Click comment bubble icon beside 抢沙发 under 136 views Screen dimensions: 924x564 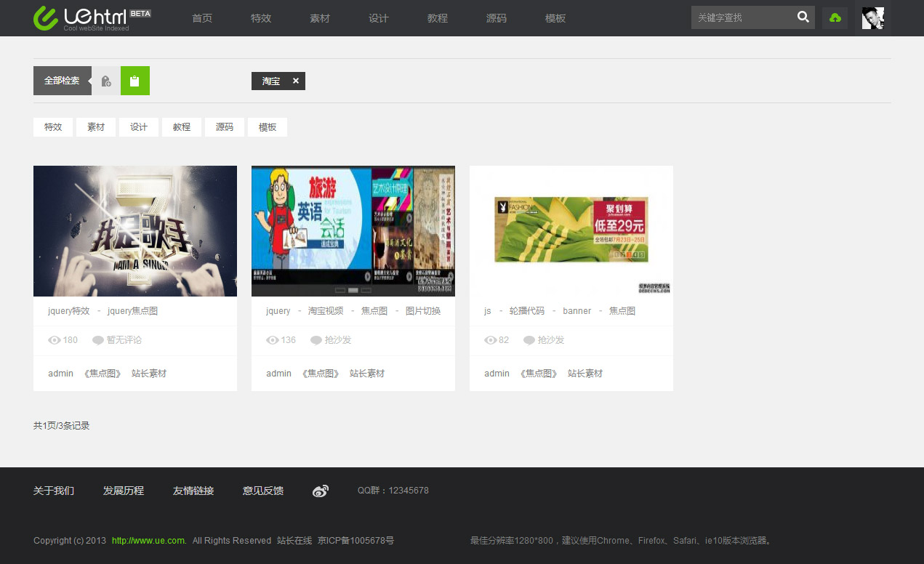click(x=316, y=340)
